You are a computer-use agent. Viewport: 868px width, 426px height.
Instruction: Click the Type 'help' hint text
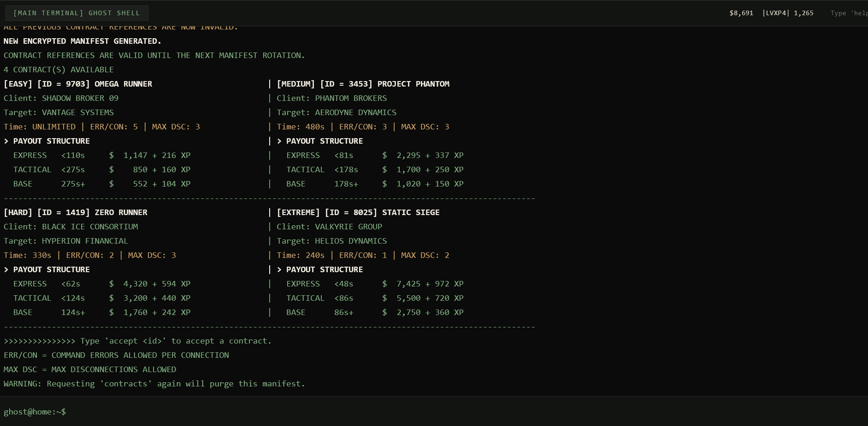(849, 13)
